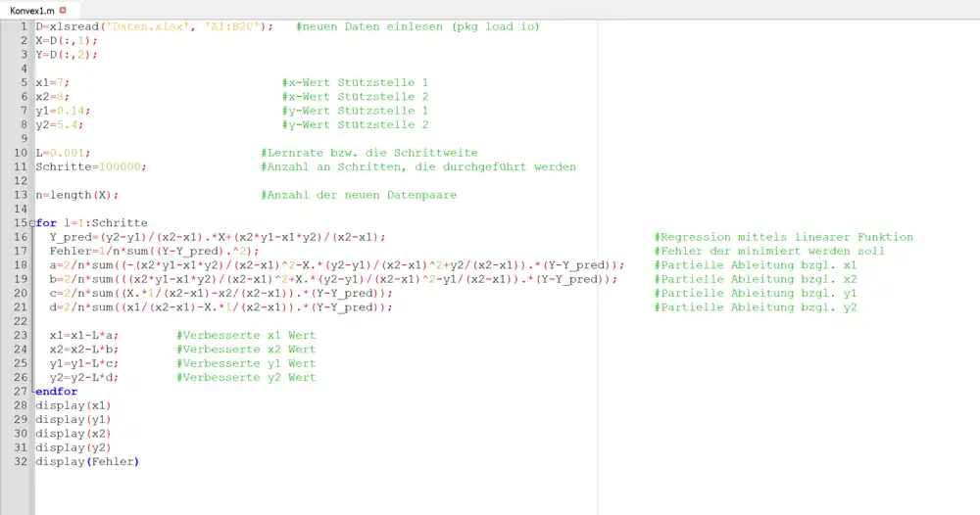Click the L=0.001 learning rate line

tap(63, 153)
